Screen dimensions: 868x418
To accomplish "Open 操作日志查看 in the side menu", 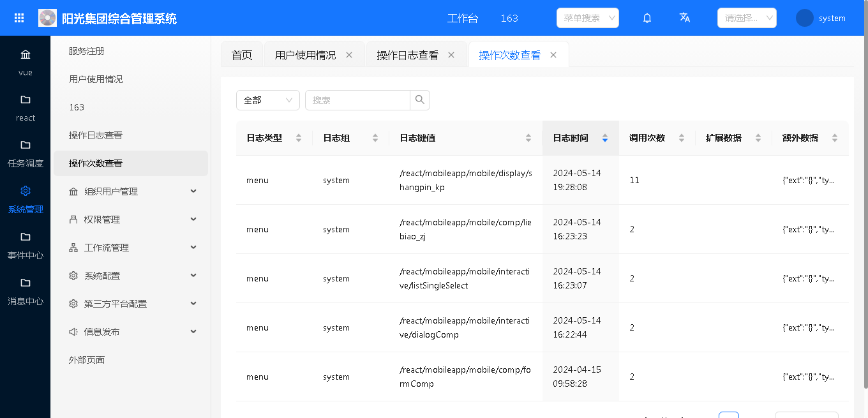I will click(131, 135).
